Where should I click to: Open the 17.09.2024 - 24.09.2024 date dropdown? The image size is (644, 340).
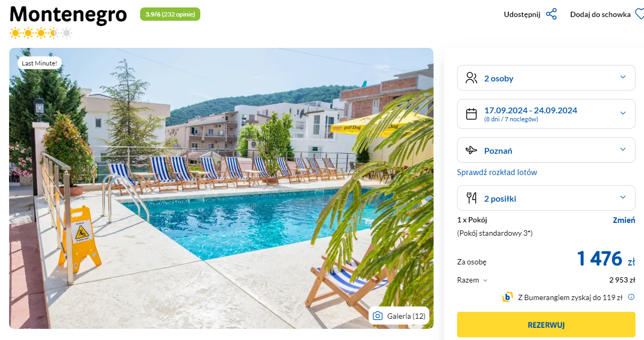546,114
